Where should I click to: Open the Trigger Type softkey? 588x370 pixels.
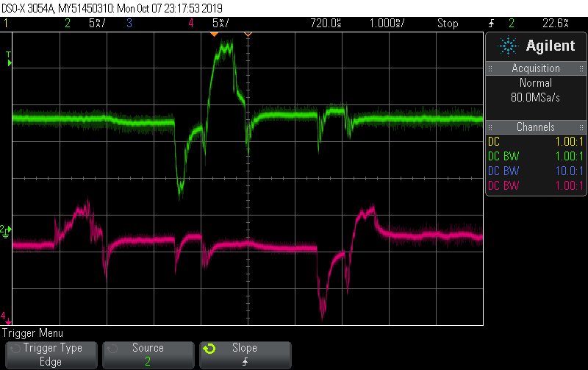point(51,355)
